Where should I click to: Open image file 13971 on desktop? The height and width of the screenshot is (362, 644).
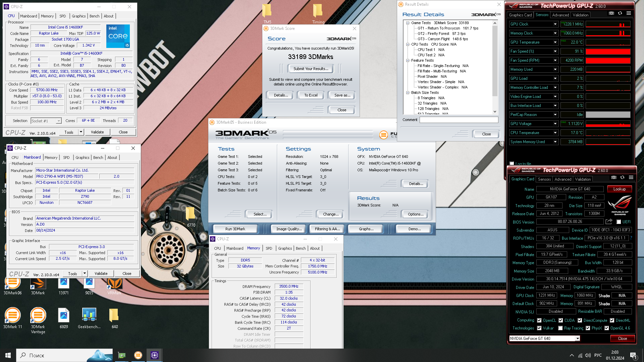pyautogui.click(x=64, y=286)
